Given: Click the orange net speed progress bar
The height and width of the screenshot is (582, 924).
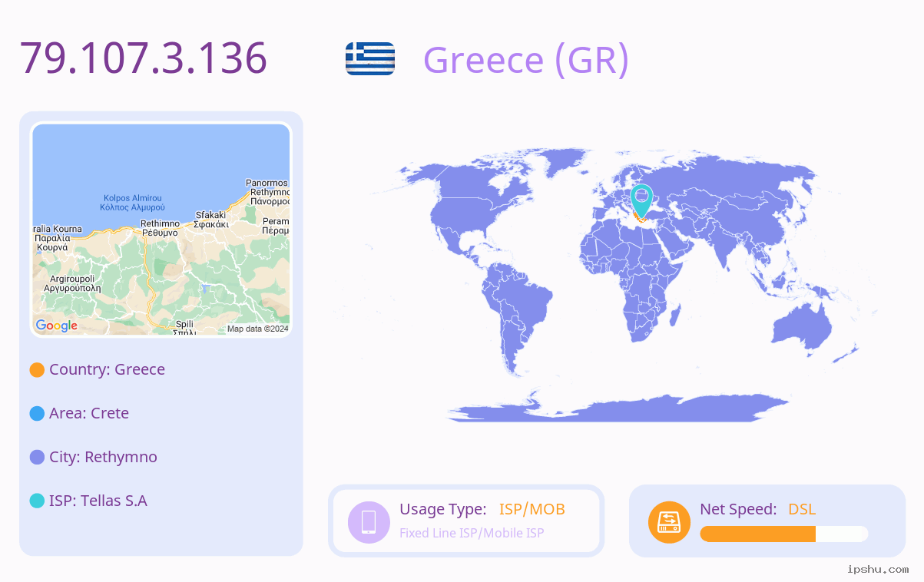Looking at the screenshot, I should pyautogui.click(x=784, y=534).
